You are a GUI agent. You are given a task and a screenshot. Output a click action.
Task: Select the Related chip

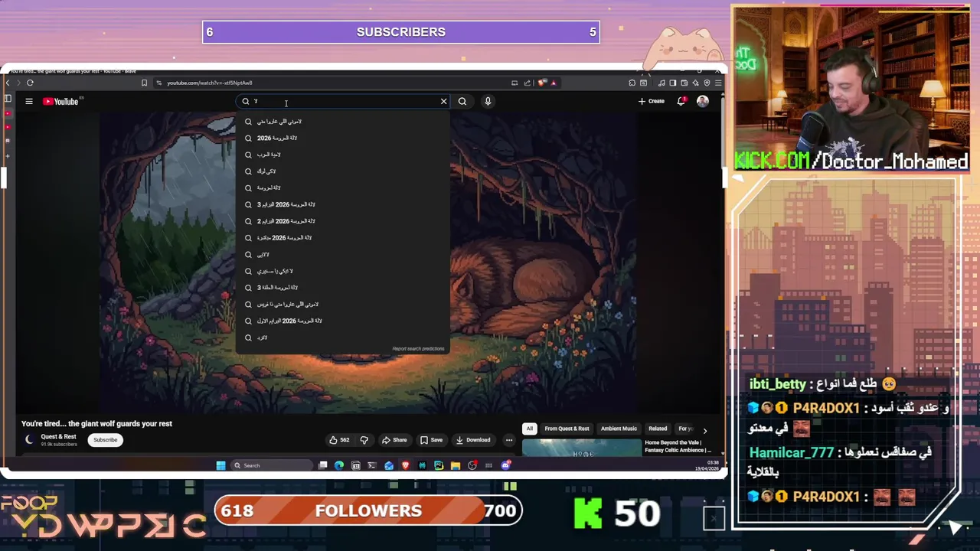(x=658, y=429)
